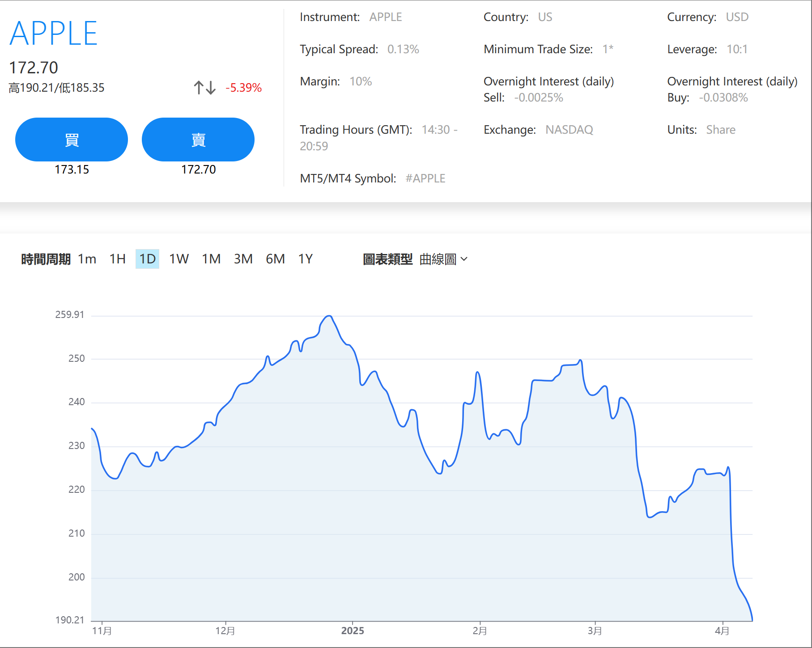This screenshot has width=812, height=648.
Task: Click the 賣 (sell) button
Action: [x=198, y=140]
